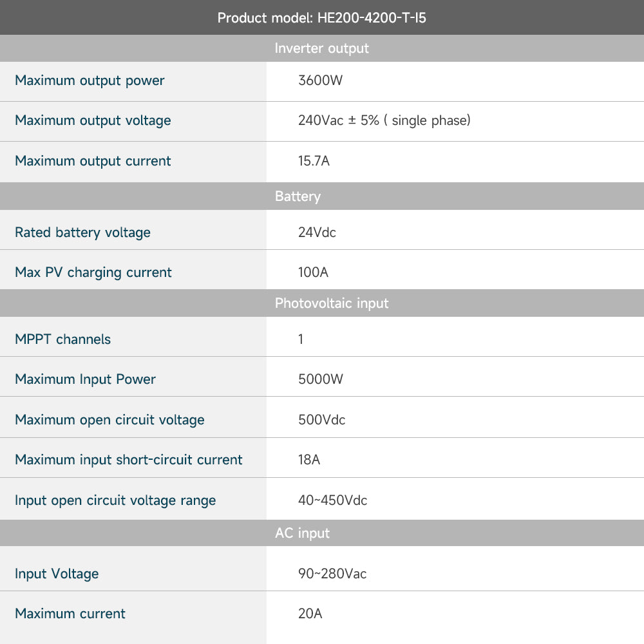The image size is (644, 644).
Task: Select the 18A short-circuit current value
Action: click(308, 459)
